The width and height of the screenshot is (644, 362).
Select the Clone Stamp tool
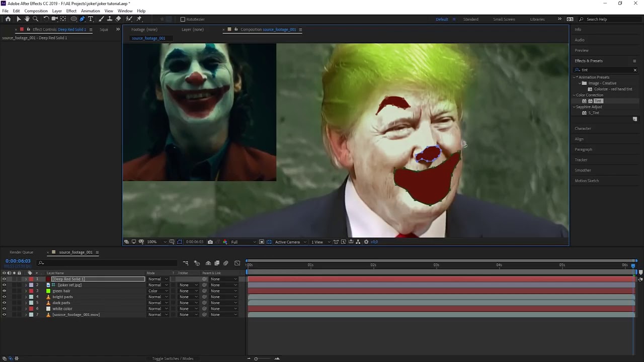109,19
